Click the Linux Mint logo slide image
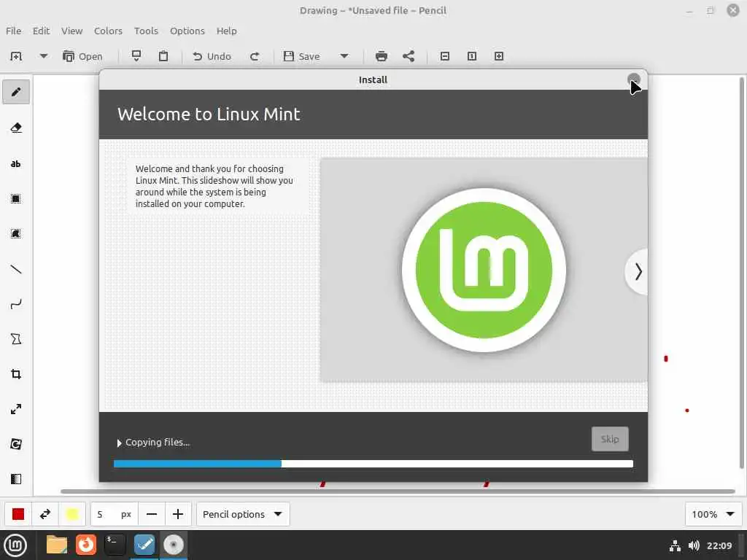The image size is (747, 560). coord(484,270)
